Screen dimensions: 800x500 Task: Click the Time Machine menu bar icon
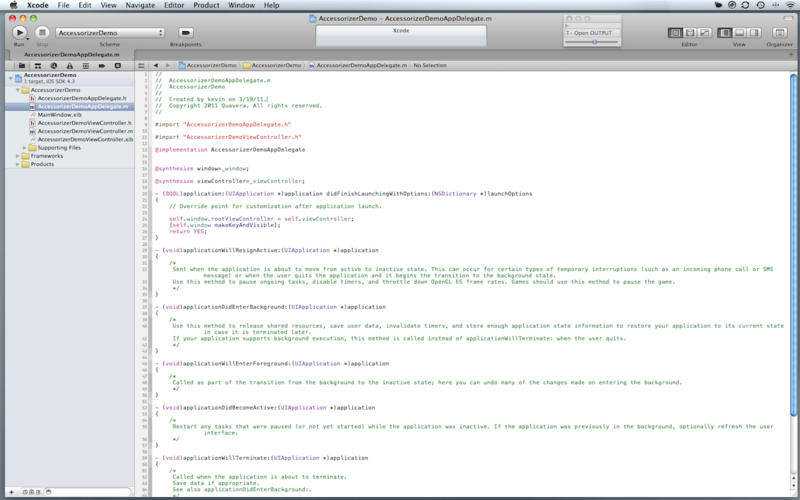point(761,5)
